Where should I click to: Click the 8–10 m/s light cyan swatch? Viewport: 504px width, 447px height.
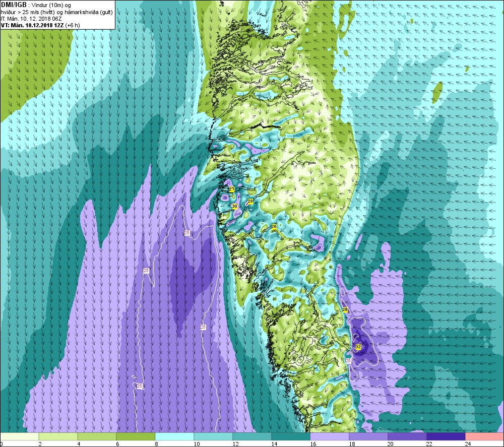[x=174, y=436]
